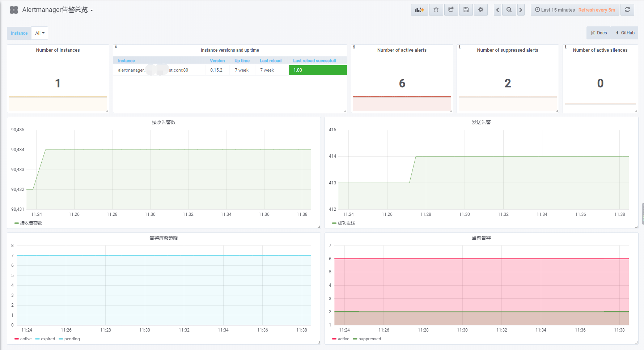Shift time range backward
This screenshot has height=350, width=644.
click(x=497, y=10)
